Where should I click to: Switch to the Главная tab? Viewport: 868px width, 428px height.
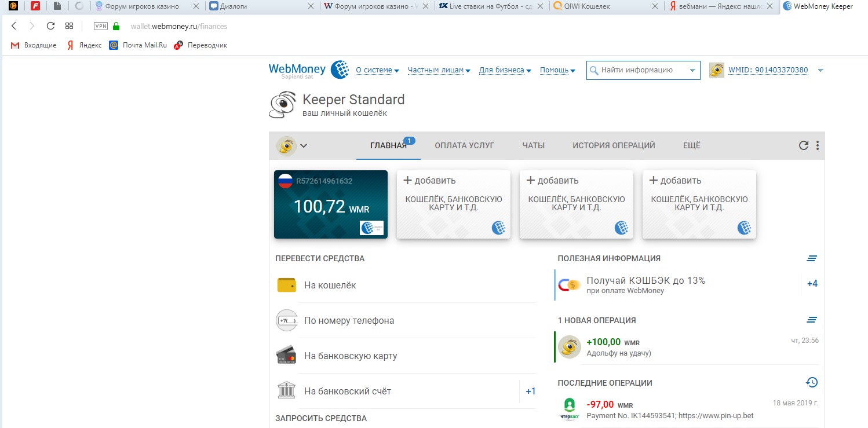(389, 145)
